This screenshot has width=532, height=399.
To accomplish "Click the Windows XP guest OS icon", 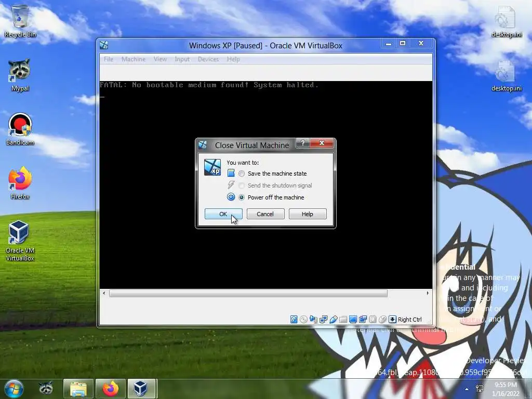I will coord(212,167).
